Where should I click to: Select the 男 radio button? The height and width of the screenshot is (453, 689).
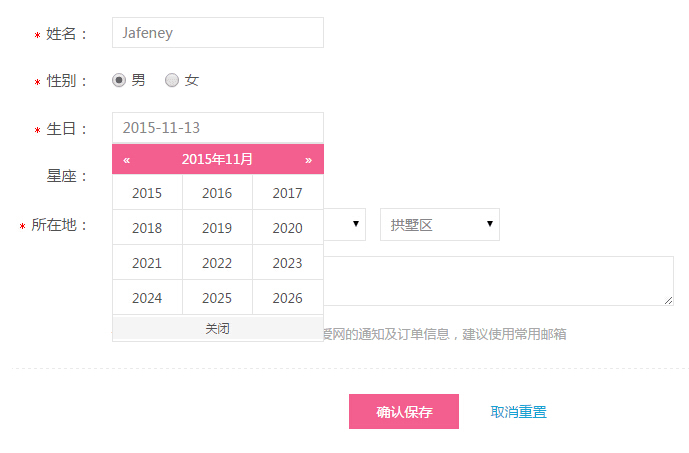click(x=119, y=80)
